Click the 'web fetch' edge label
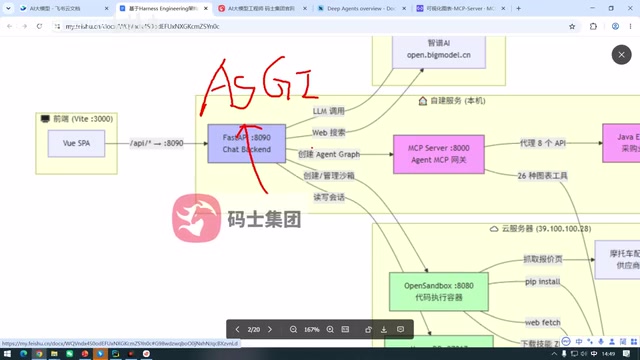The width and height of the screenshot is (640, 360). [542, 322]
